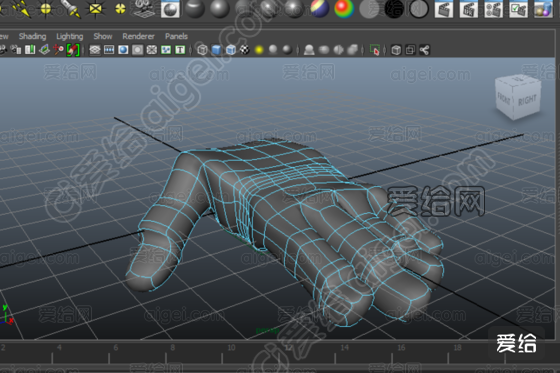Toggle wireframe on shaded cube
560x373 pixels.
(231, 50)
